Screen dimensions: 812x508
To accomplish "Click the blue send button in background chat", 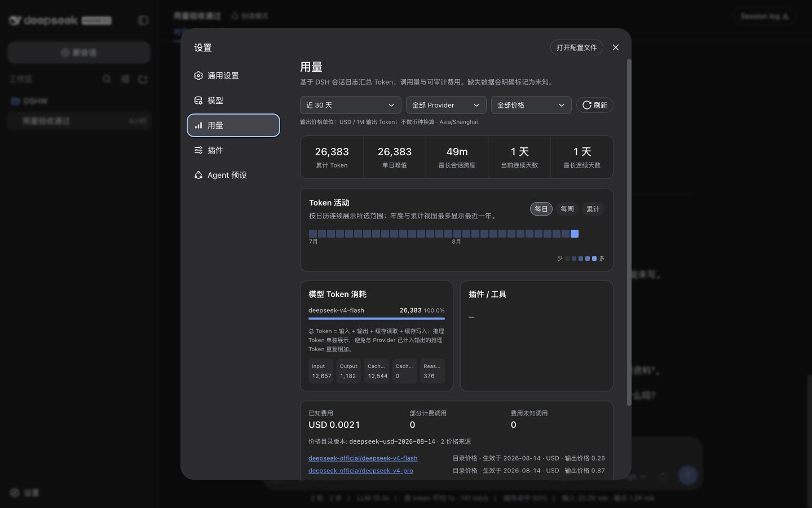I will tap(687, 475).
